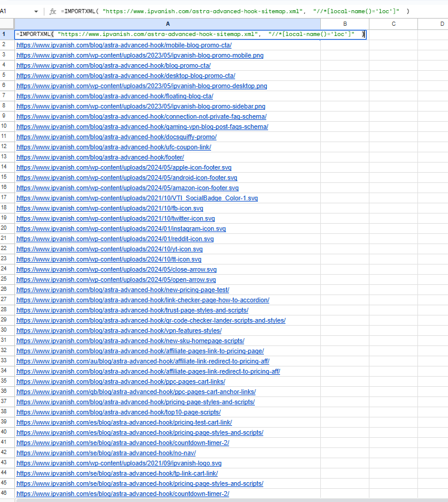Open new-pricing-page-test link

pyautogui.click(x=123, y=290)
